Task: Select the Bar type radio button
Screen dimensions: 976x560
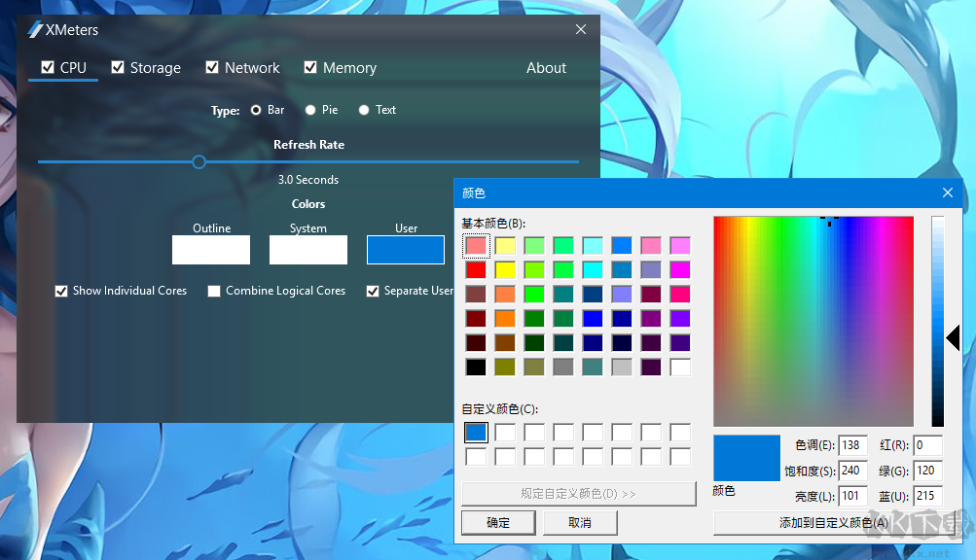Action: tap(256, 110)
